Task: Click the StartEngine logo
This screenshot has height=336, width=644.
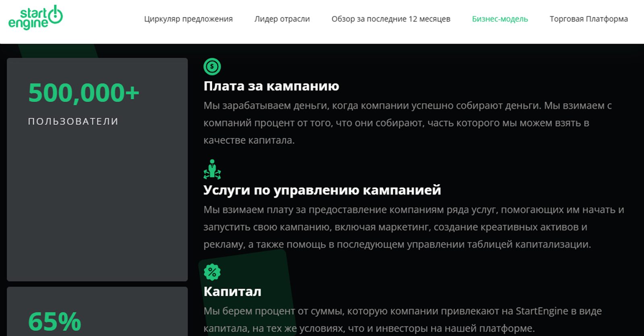Action: [35, 18]
